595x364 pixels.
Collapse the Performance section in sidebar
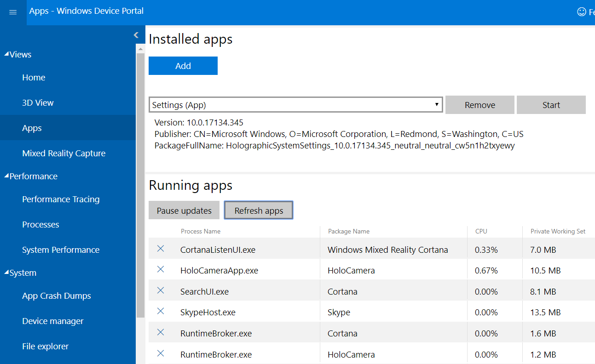click(x=6, y=176)
